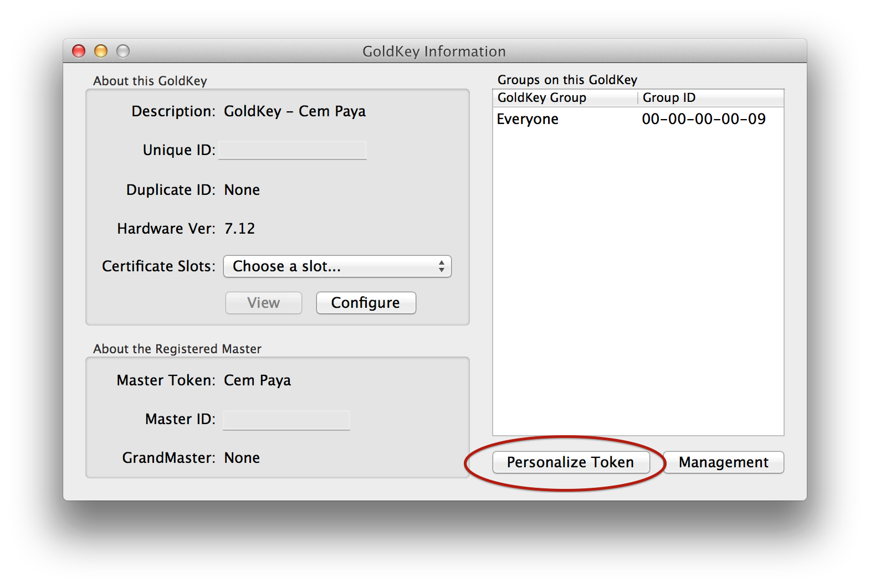Viewport: 870px width, 588px height.
Task: Minimize the window with the yellow button
Action: coord(101,51)
